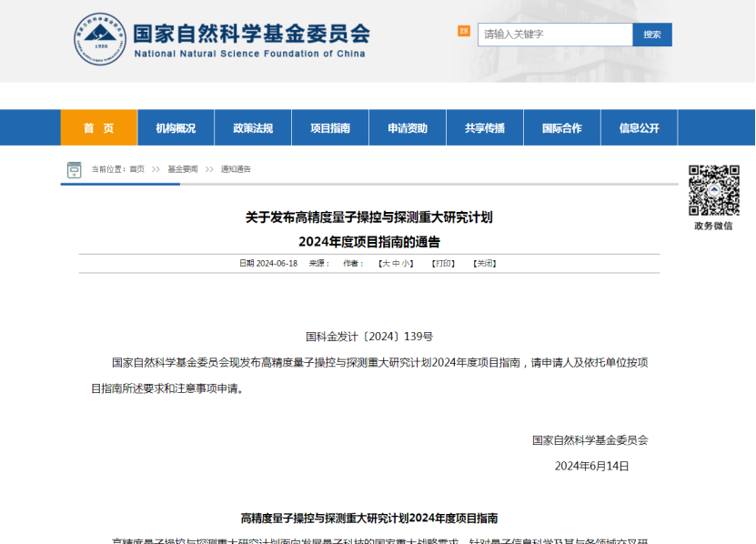
Task: Click the 打印 print link
Action: pos(443,264)
